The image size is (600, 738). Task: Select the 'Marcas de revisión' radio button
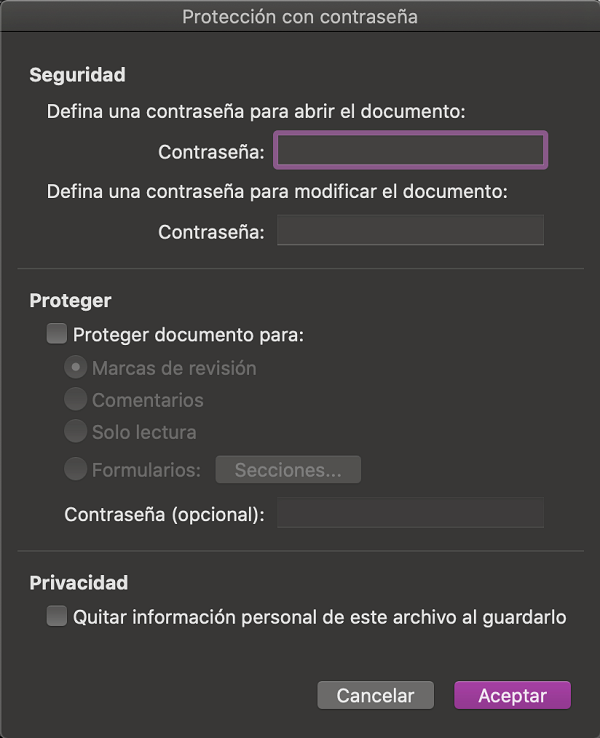[x=75, y=368]
